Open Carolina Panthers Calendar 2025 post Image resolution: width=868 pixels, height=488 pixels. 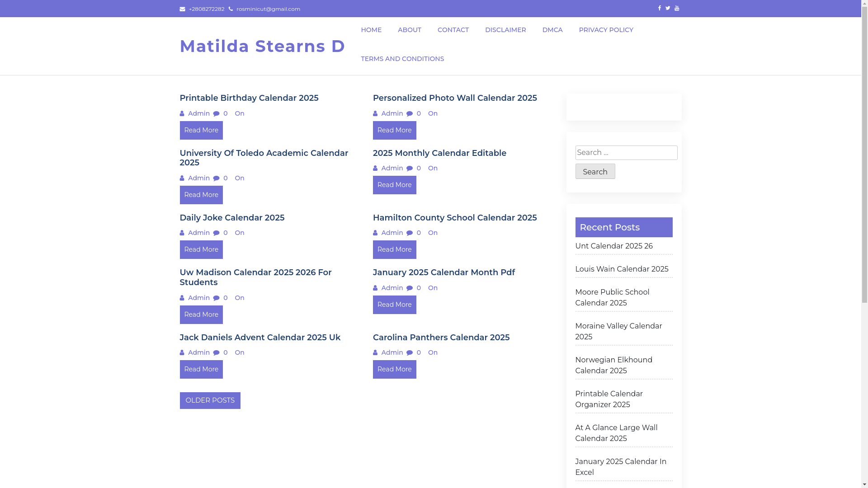[x=441, y=338]
